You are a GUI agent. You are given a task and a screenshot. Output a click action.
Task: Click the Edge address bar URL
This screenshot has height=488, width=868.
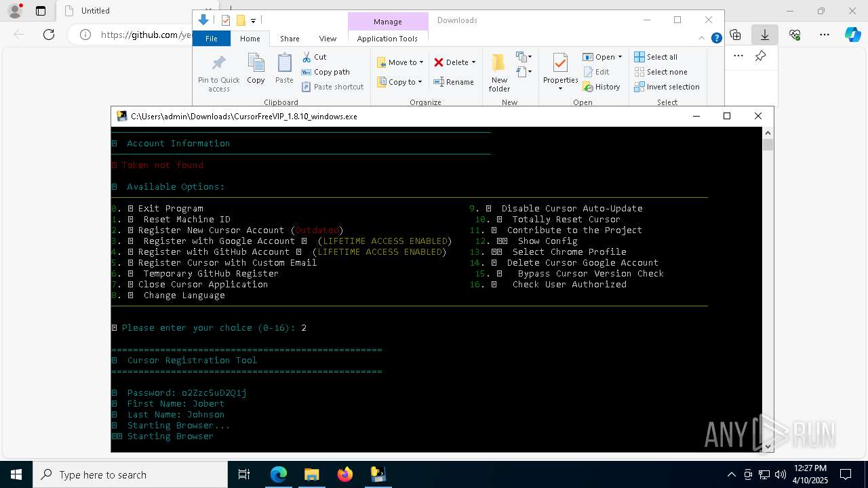pos(146,35)
